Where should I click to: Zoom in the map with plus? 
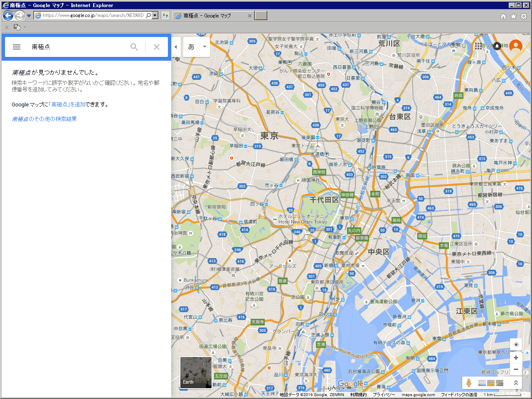(x=516, y=358)
